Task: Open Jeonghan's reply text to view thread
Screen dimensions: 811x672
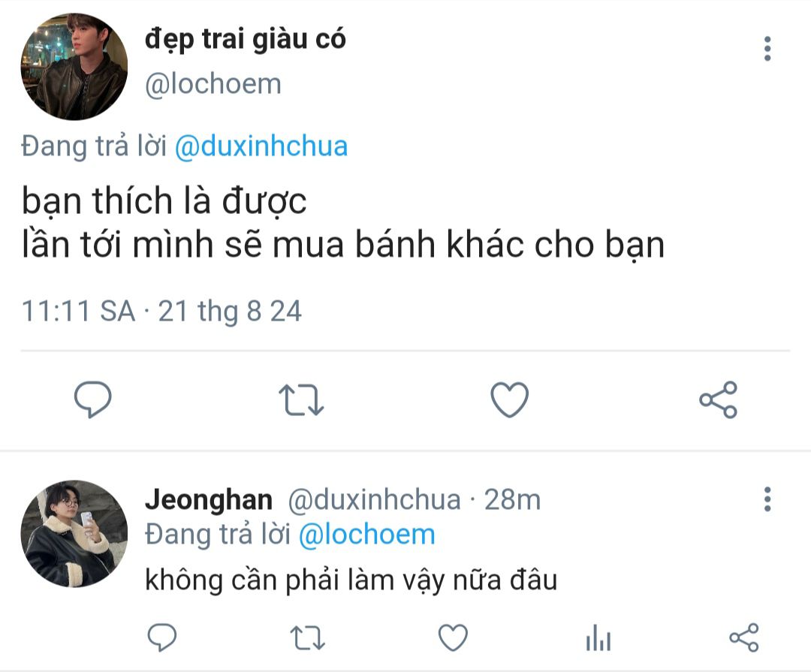Action: point(351,580)
